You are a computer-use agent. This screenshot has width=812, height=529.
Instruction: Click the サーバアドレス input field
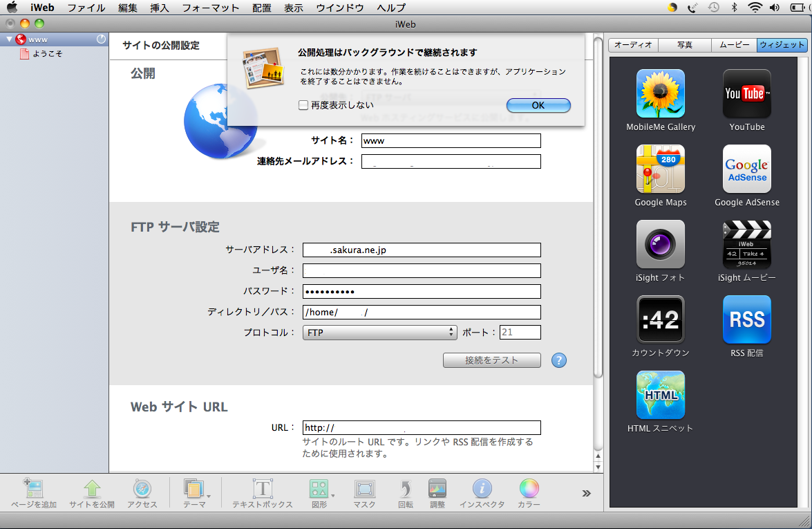[x=422, y=250]
